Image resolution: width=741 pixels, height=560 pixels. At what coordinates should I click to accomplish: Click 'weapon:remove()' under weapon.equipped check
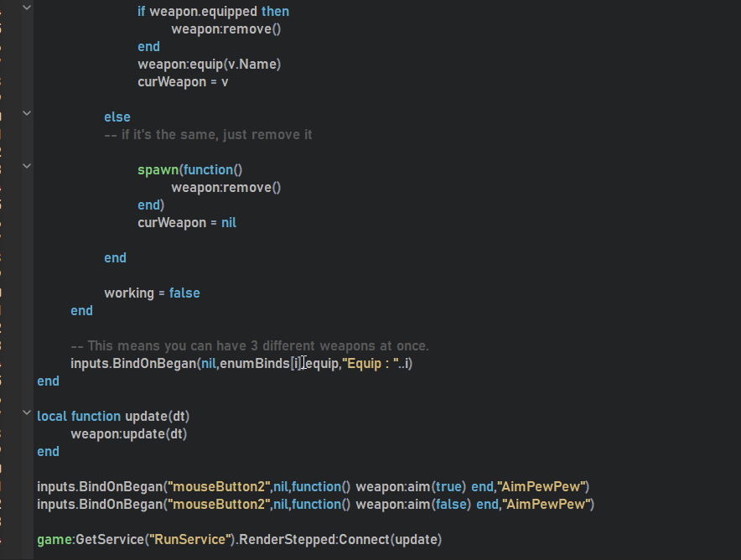225,29
